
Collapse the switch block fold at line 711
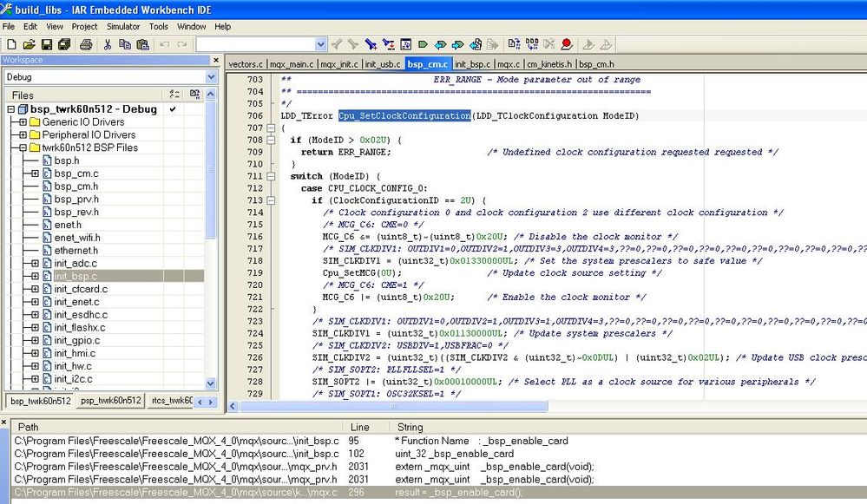coord(271,176)
